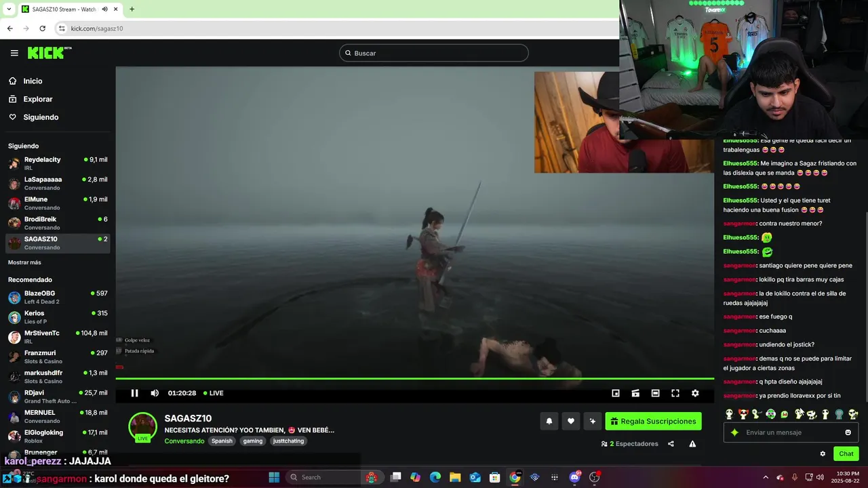Toggle notifications bell for SAGASZ10
Screen dimensions: 868x488
click(549, 421)
